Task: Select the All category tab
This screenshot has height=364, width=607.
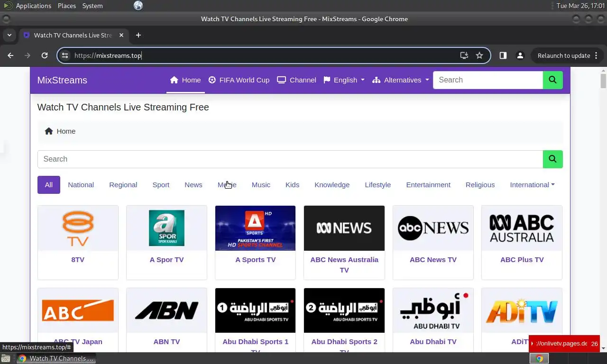Action: click(x=49, y=185)
